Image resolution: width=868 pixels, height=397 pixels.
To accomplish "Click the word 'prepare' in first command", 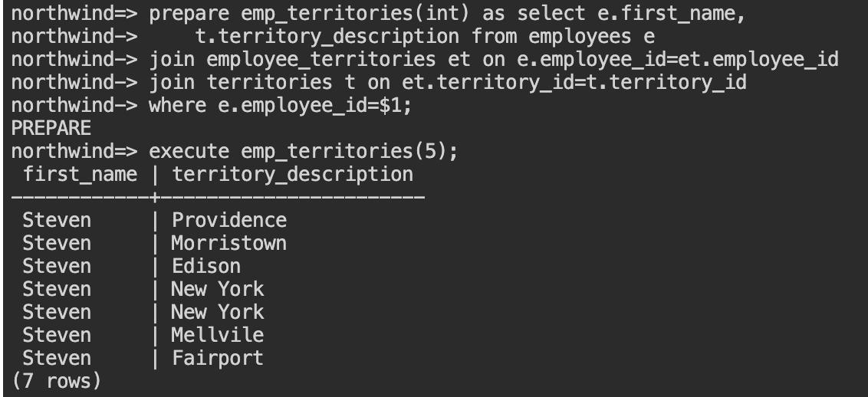I will pyautogui.click(x=189, y=14).
